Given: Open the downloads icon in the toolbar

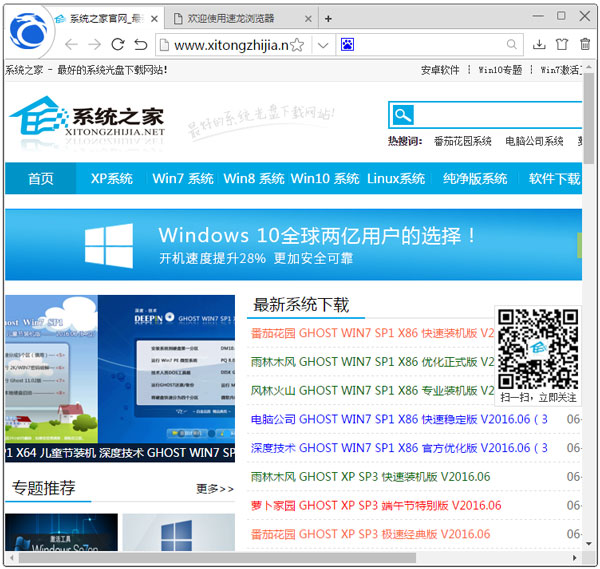Looking at the screenshot, I should pyautogui.click(x=539, y=45).
